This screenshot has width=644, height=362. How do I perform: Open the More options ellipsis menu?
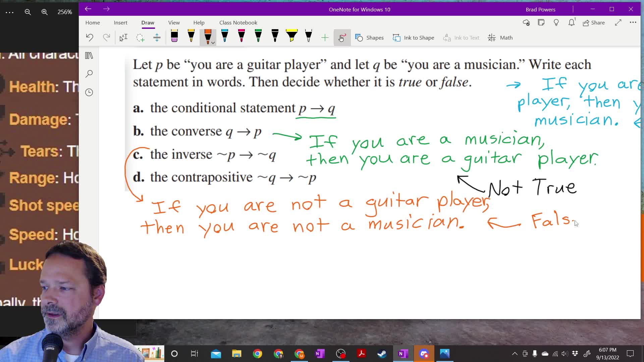633,22
